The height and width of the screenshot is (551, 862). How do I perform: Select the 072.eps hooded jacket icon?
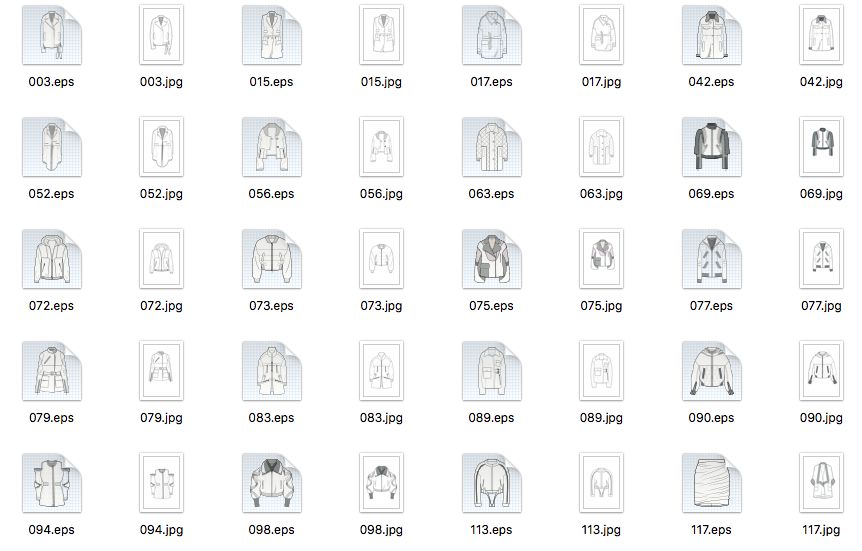pos(52,260)
